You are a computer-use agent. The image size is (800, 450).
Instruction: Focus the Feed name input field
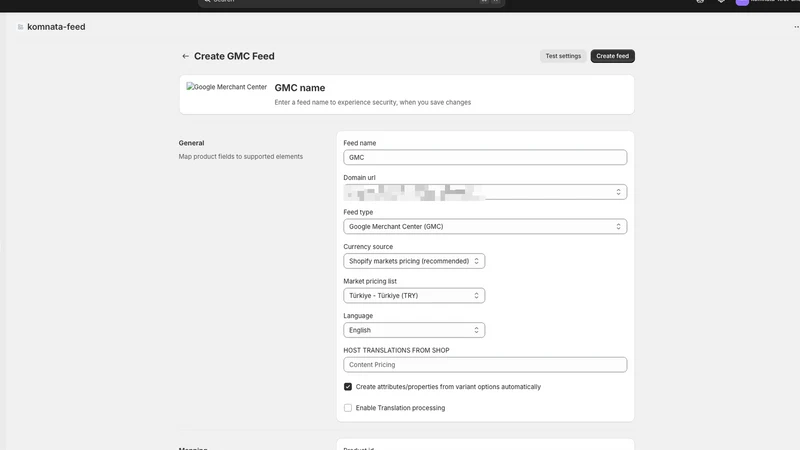485,157
